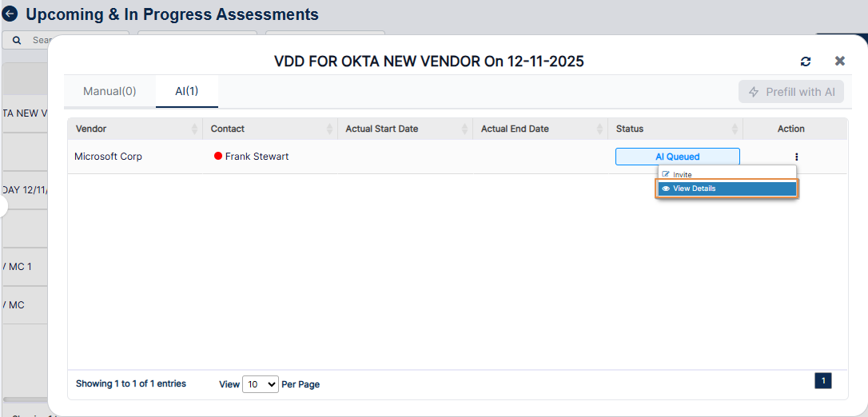Sort the table by the Vendor column arrows
Screen dimensions: 868x417
point(194,129)
